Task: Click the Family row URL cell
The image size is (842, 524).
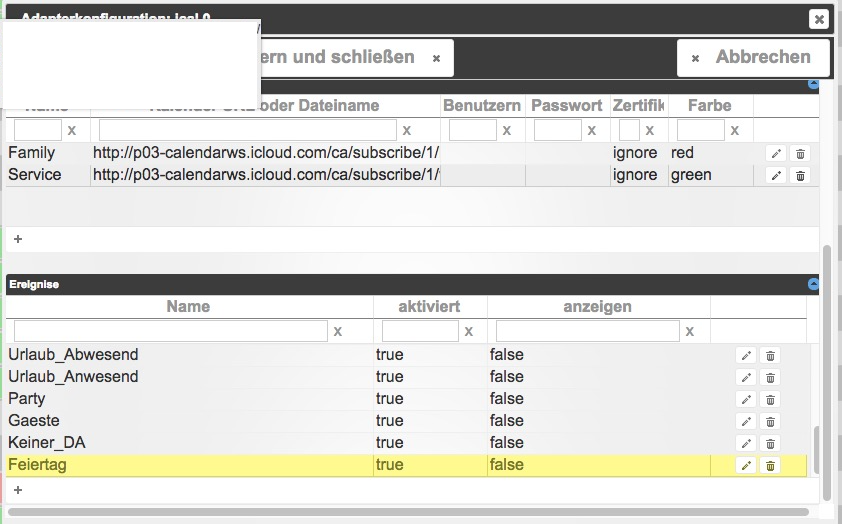Action: (x=266, y=153)
